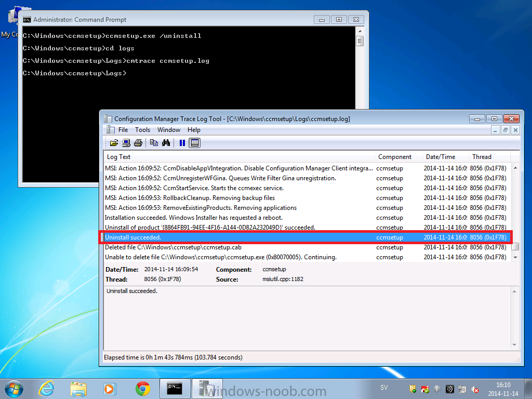The image size is (532, 399).
Task: Click the muted speaker volume tray icon
Action: (x=475, y=389)
